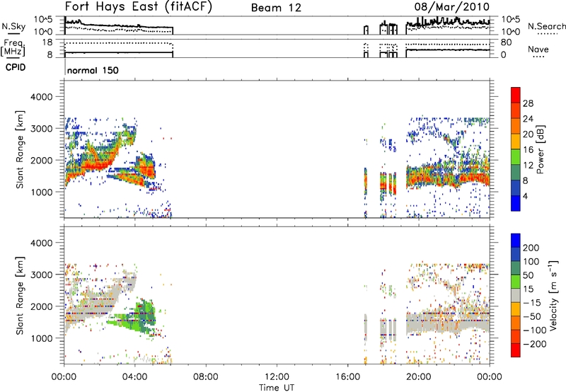
Task: Click the '08:00' time tick label
Action: 206,377
